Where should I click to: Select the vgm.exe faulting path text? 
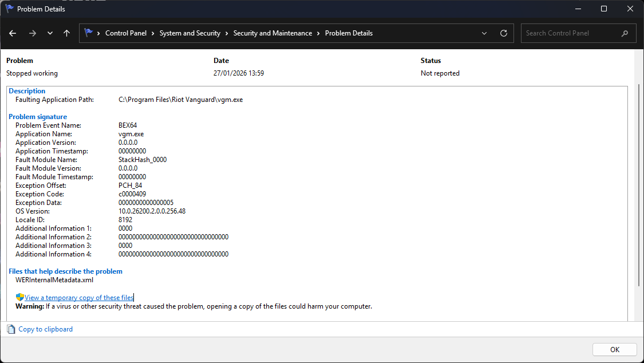[181, 100]
